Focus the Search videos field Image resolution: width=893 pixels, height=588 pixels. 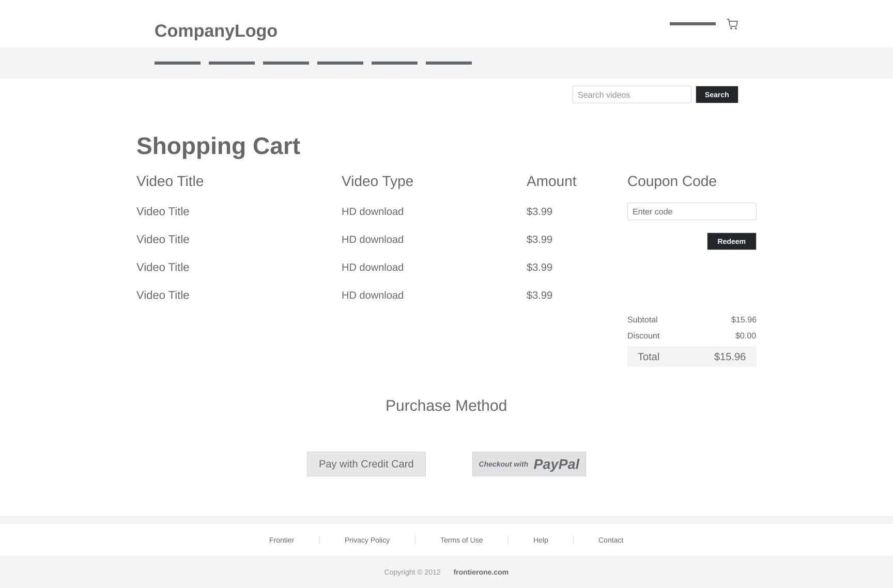(632, 95)
